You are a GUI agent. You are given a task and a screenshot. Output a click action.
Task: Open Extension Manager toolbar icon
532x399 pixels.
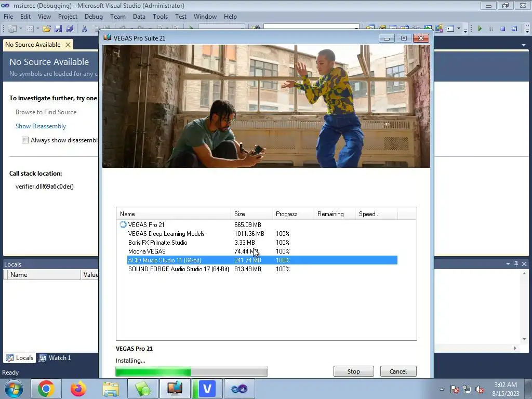pyautogui.click(x=439, y=29)
